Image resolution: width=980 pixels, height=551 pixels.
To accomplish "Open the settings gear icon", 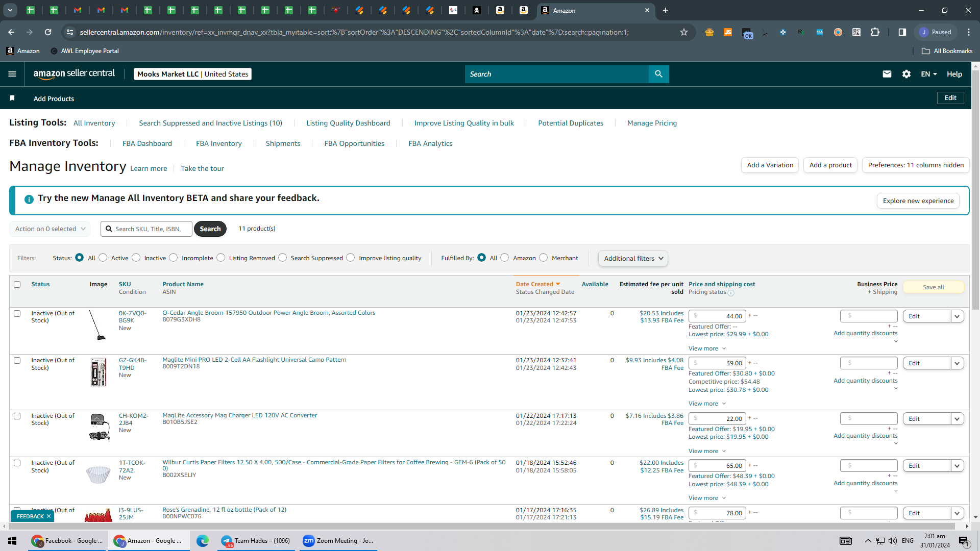I will (x=906, y=74).
